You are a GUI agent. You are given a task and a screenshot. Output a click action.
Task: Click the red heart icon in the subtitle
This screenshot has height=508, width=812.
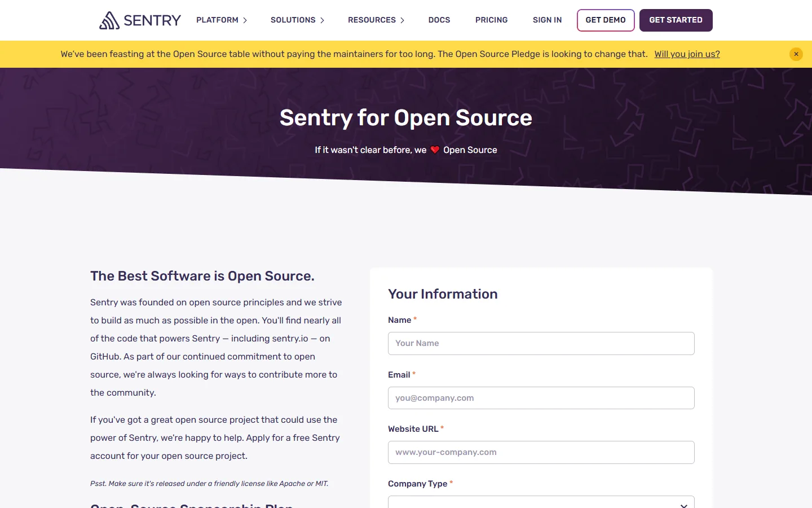[435, 150]
